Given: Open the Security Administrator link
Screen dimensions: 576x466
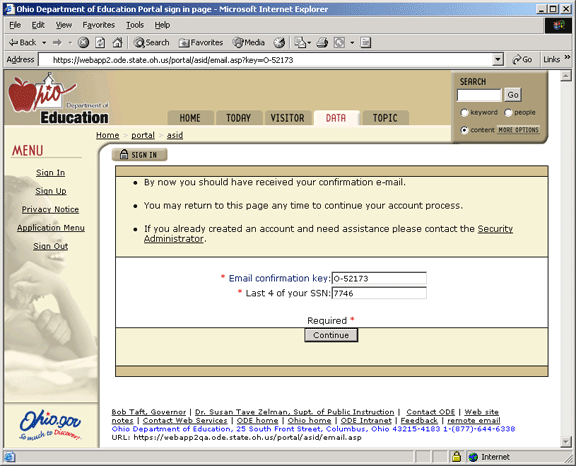Looking at the screenshot, I should coord(328,234).
